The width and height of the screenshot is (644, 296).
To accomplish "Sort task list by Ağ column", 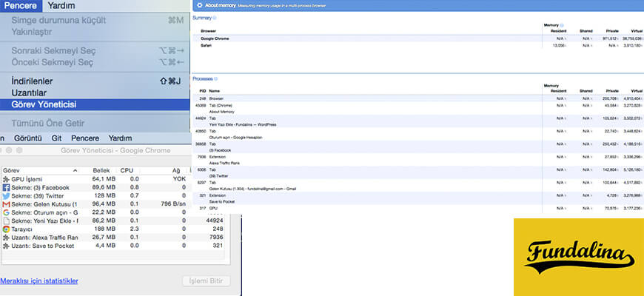I will 175,170.
